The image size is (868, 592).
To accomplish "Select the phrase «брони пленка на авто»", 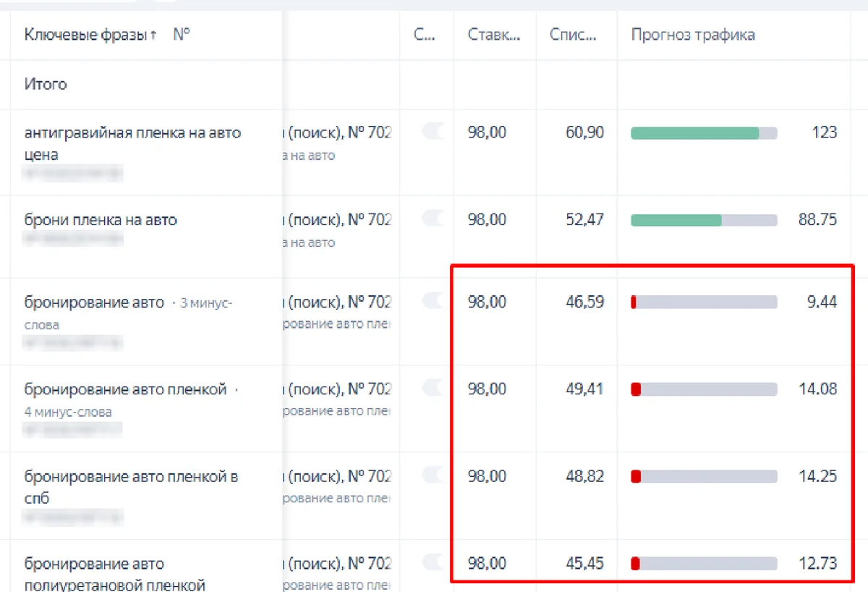I will click(101, 219).
